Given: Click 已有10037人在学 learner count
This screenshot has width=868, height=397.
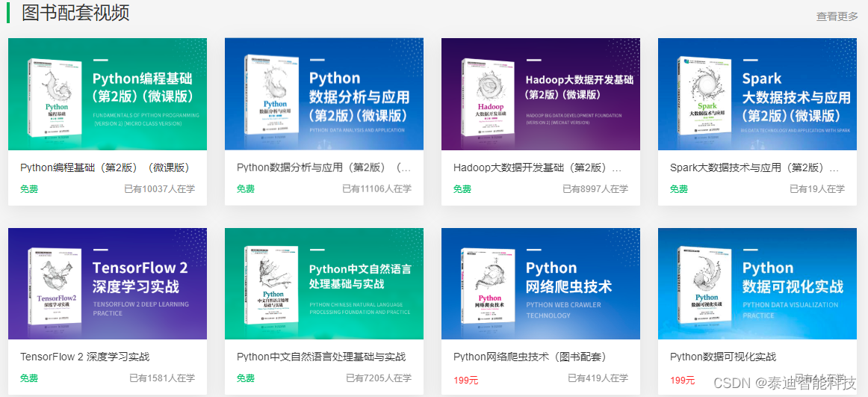Looking at the screenshot, I should coord(159,189).
